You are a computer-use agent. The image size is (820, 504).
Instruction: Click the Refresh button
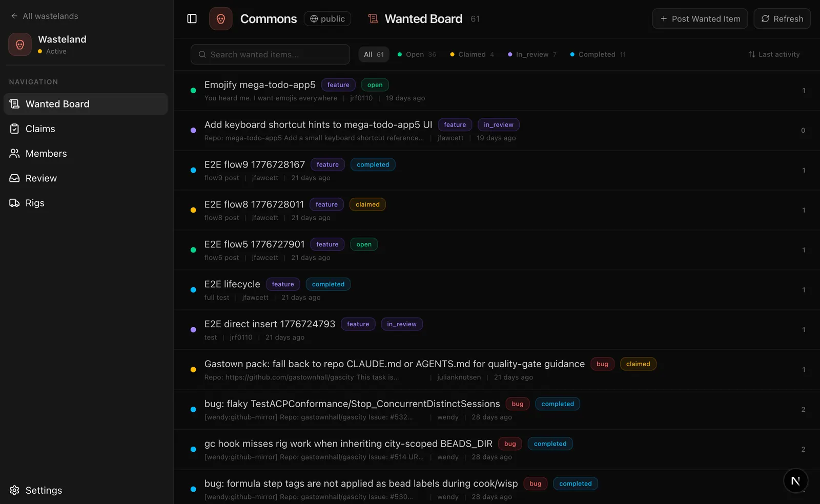click(782, 19)
